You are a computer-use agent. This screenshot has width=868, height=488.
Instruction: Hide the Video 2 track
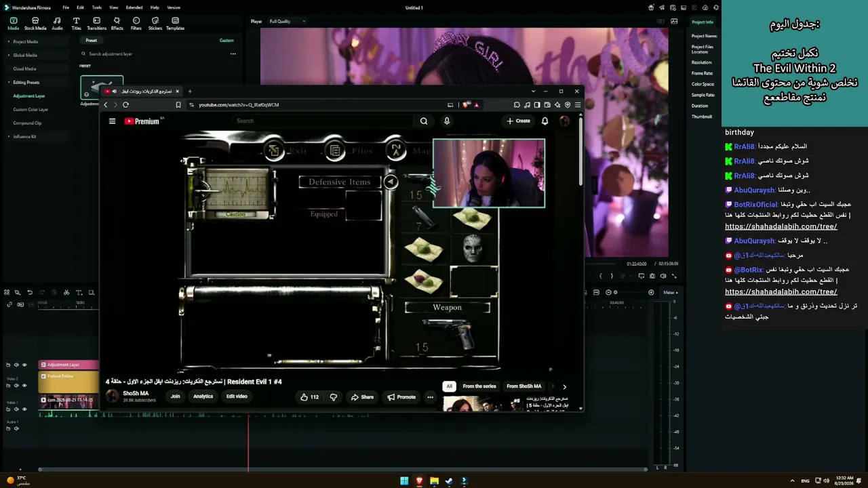pyautogui.click(x=24, y=386)
